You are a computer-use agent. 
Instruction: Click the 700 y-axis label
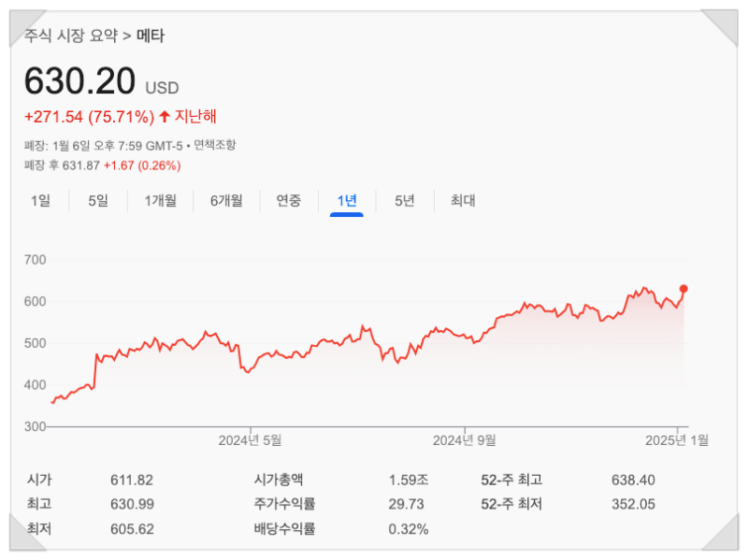tap(36, 260)
